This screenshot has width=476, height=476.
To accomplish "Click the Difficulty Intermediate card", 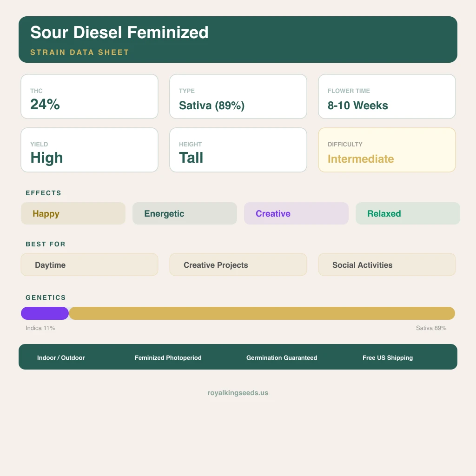I will tap(387, 150).
